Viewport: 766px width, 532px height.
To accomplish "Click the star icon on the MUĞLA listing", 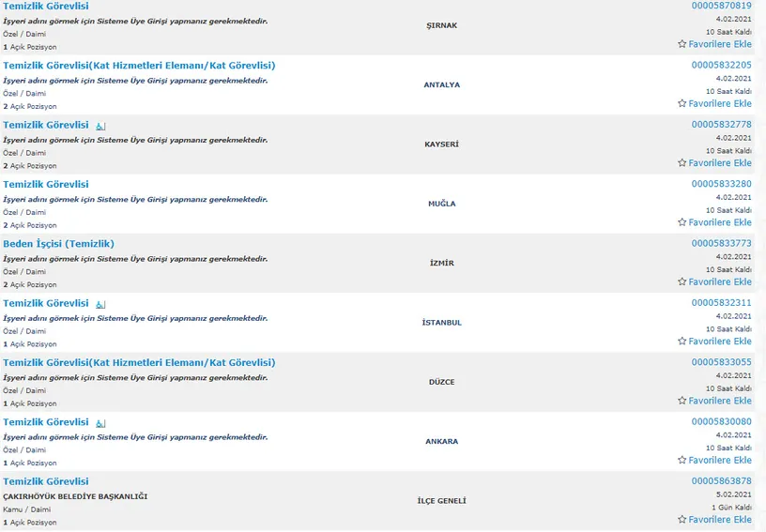I will 682,222.
